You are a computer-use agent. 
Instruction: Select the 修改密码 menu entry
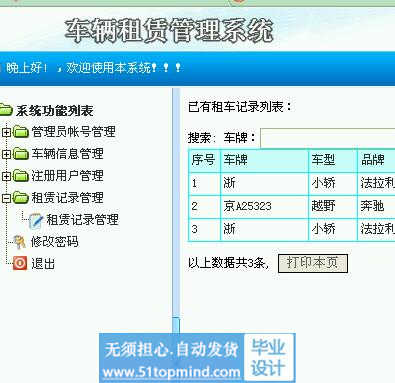pos(55,242)
